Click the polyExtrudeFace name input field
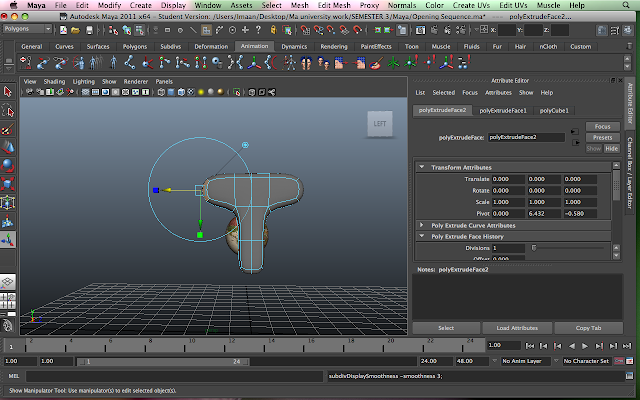640x400 pixels. click(526, 137)
